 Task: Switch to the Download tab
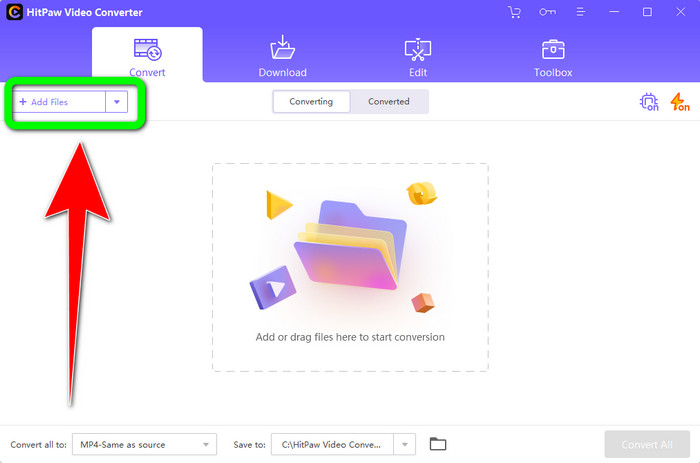coord(283,56)
